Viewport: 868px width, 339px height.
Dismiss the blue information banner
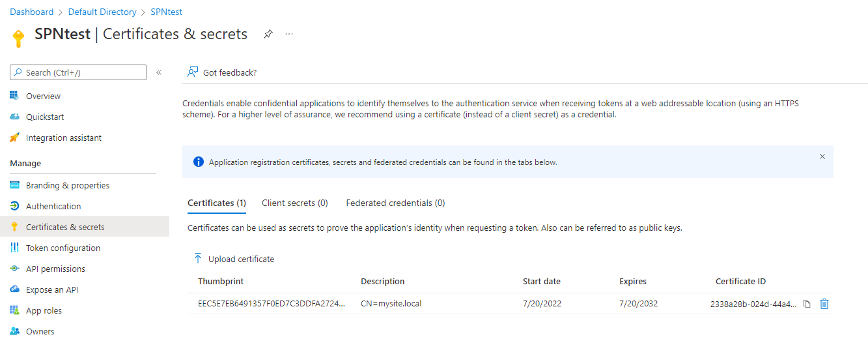click(822, 156)
